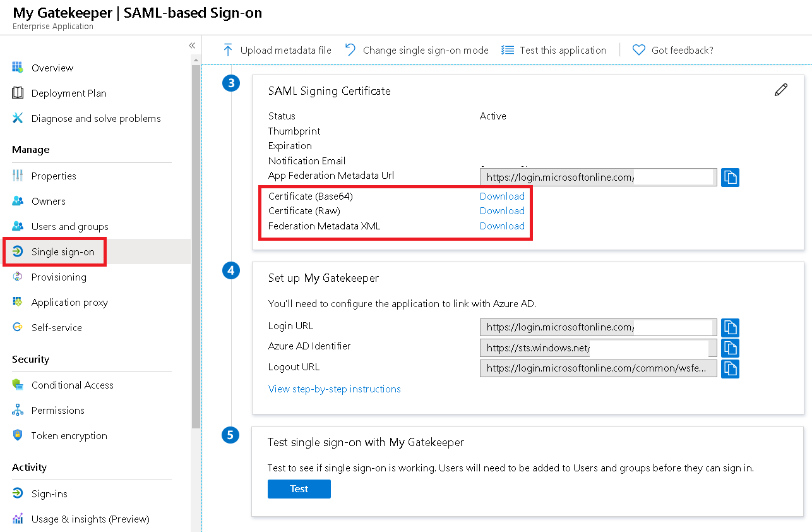Click the Overview grid icon
812x532 pixels.
point(18,68)
